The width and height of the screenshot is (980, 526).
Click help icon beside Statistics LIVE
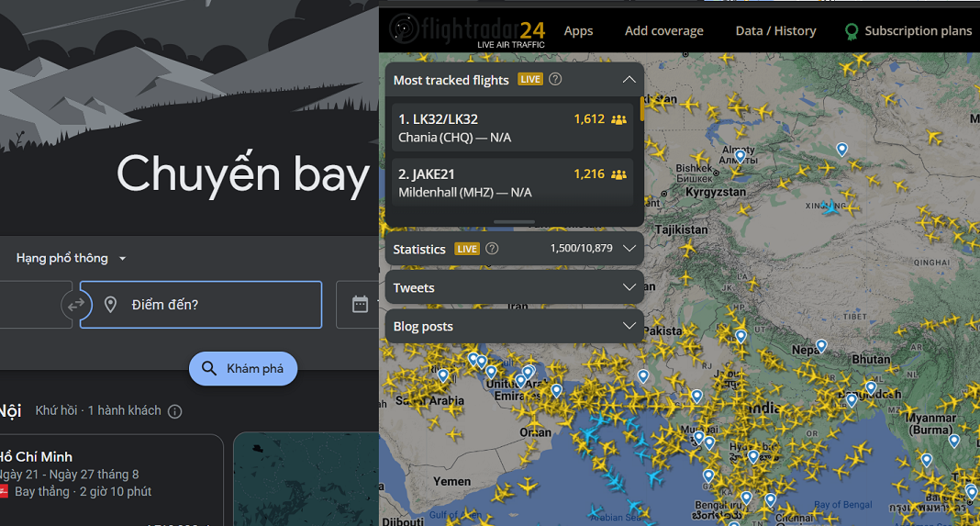(492, 248)
